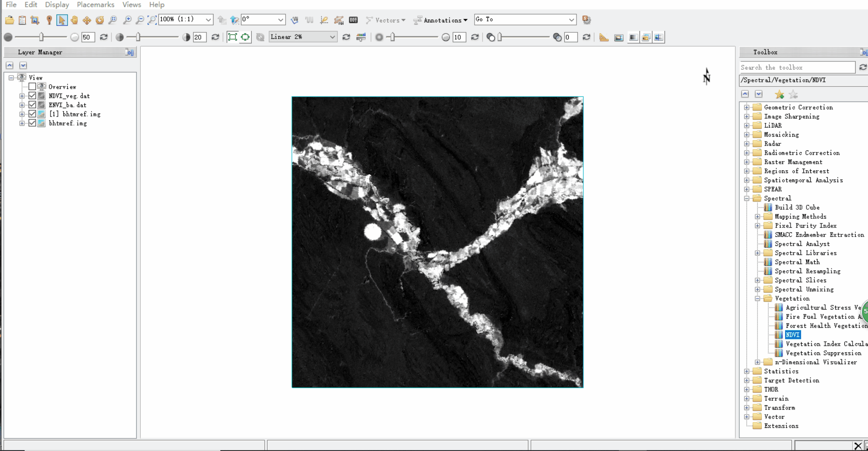
Task: Click the Stretch on Full Extent icon
Action: pos(232,37)
